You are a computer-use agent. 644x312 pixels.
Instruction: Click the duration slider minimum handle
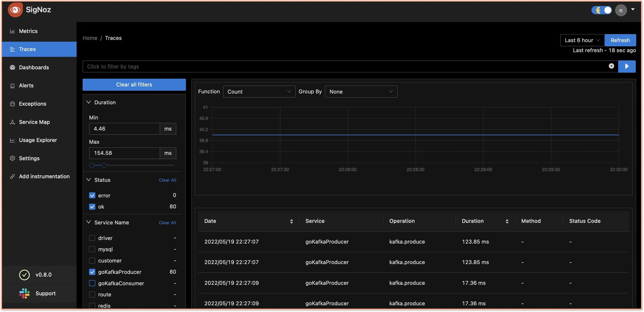(x=92, y=166)
